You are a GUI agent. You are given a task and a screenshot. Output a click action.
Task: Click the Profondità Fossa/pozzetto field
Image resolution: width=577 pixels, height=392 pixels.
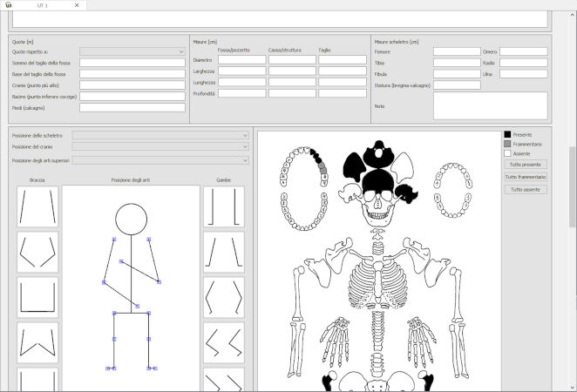[x=241, y=93]
